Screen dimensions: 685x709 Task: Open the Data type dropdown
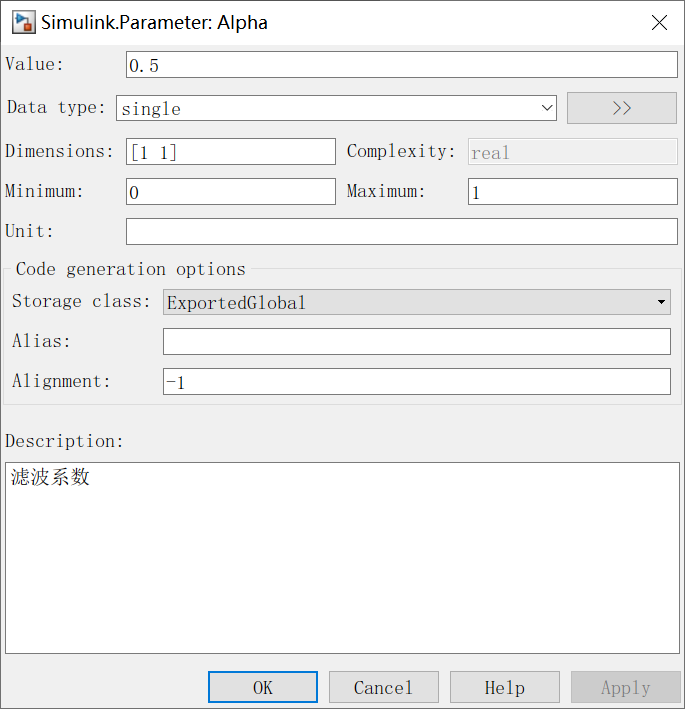click(x=336, y=108)
